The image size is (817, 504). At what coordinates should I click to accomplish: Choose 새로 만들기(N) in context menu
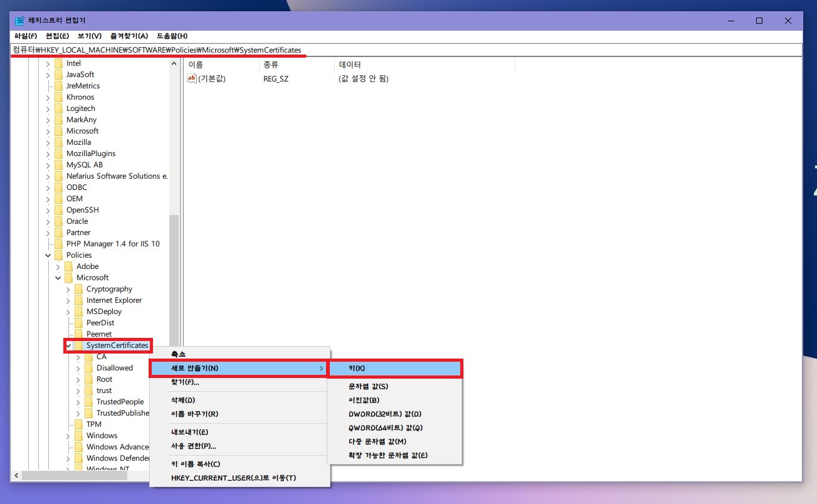240,368
